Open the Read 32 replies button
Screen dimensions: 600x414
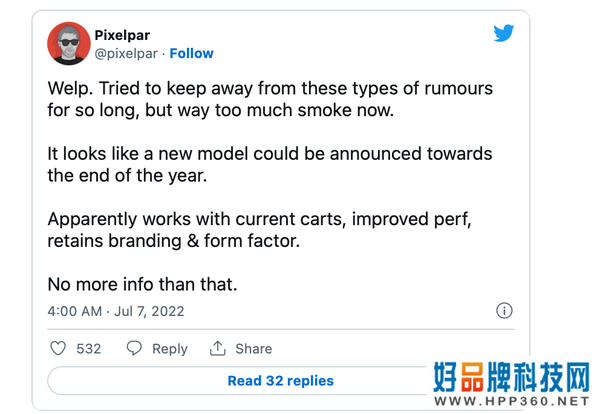(x=281, y=381)
